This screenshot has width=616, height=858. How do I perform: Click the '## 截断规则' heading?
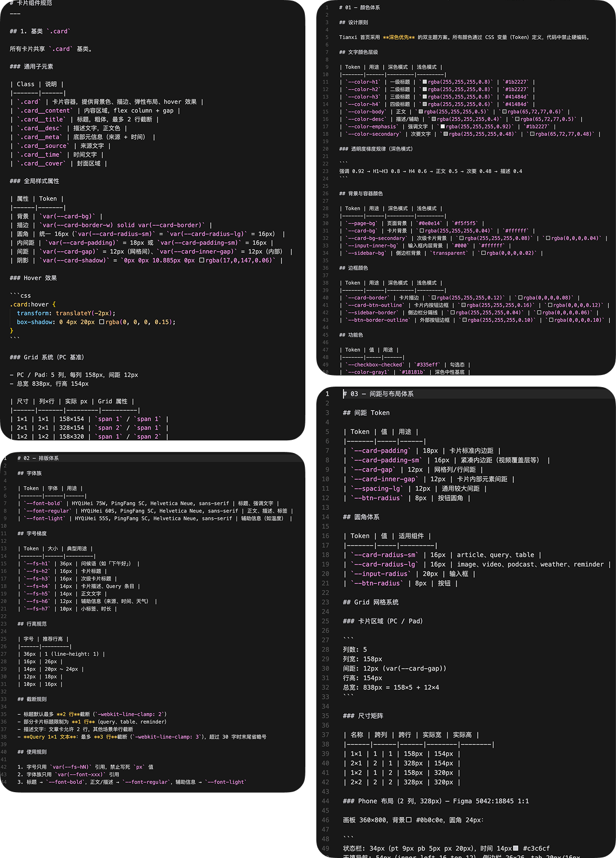(32, 699)
